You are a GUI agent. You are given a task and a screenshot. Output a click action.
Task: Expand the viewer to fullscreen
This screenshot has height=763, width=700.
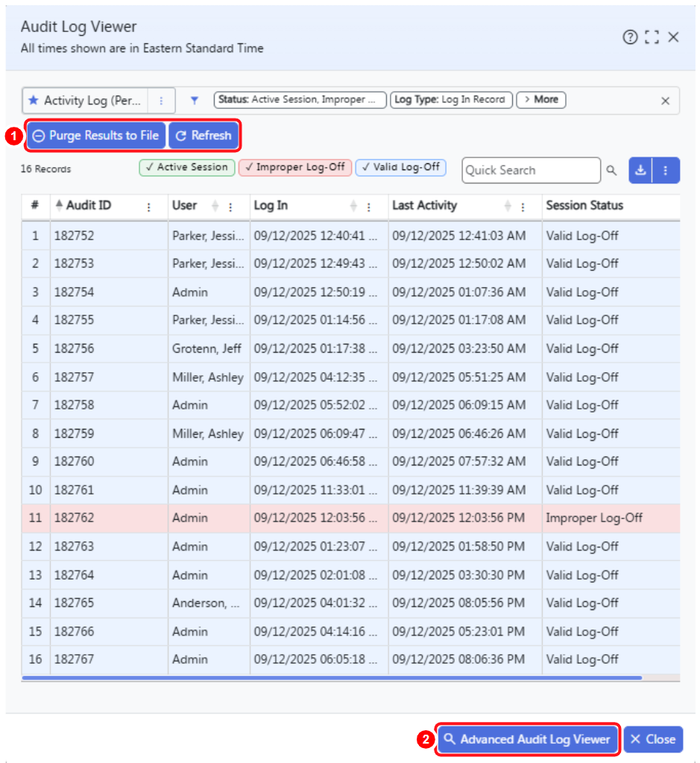652,37
